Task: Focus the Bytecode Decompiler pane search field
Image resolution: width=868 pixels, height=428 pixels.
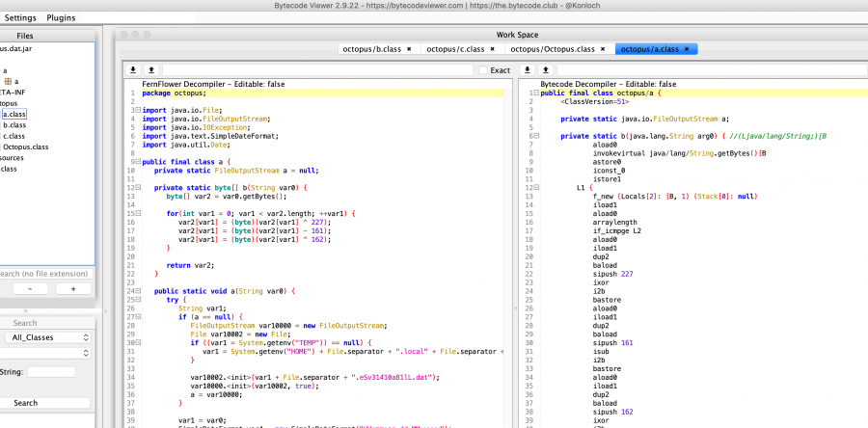Action: point(712,70)
